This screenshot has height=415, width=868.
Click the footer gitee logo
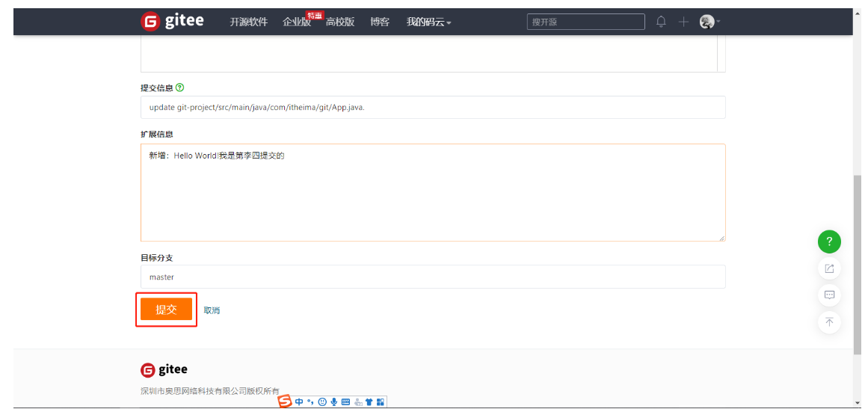164,369
